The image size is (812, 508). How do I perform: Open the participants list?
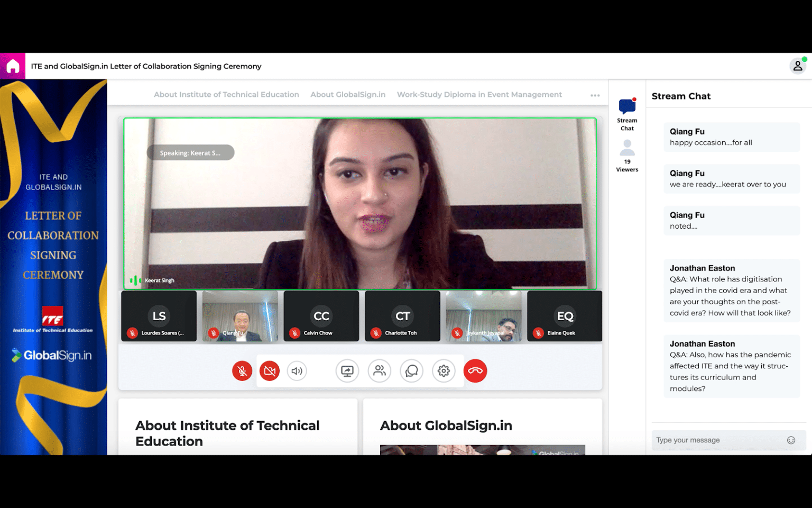click(380, 371)
